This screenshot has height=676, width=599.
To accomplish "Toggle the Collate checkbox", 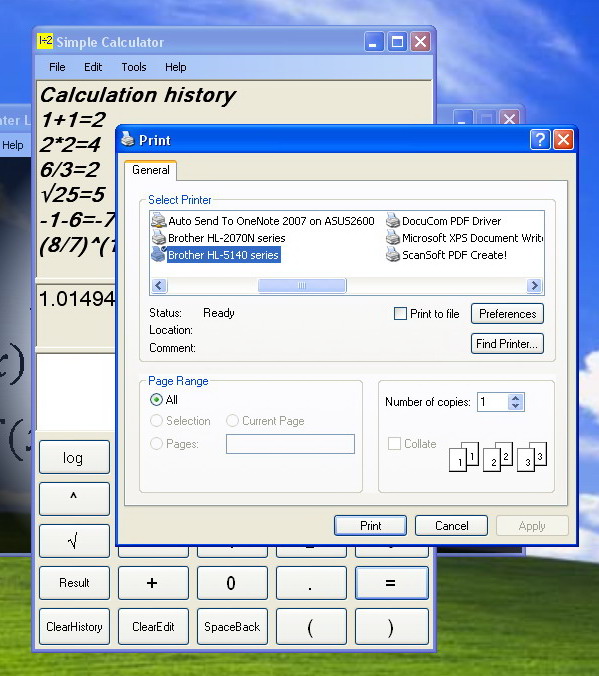I will [x=394, y=443].
